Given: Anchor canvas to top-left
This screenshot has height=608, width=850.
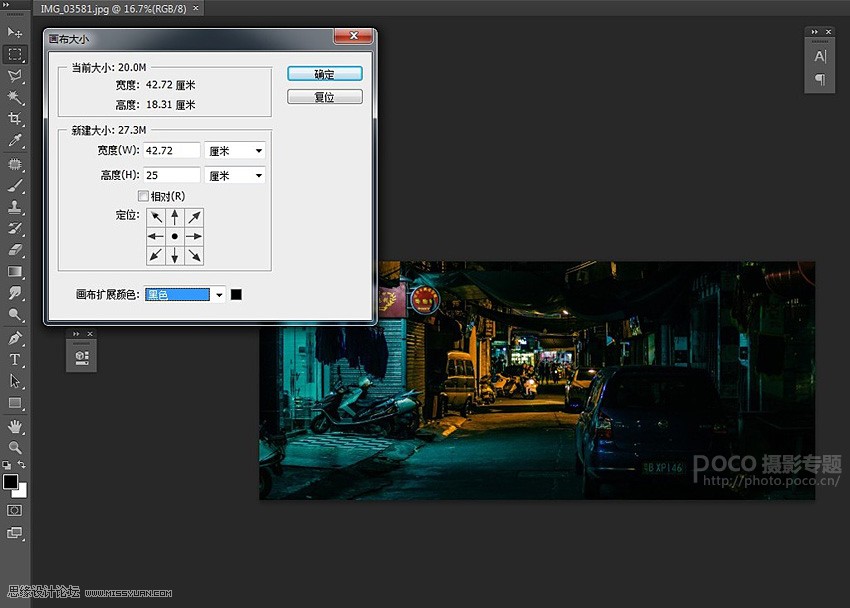Looking at the screenshot, I should pyautogui.click(x=156, y=217).
